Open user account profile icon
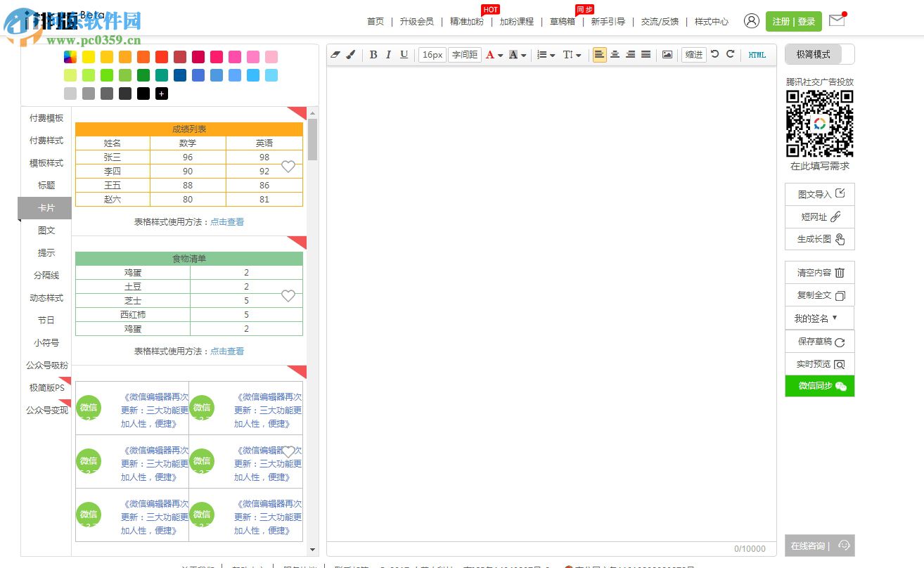The image size is (924, 568). (752, 21)
